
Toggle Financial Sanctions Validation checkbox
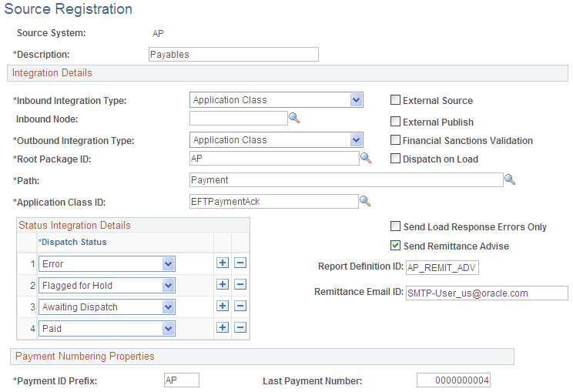point(395,140)
